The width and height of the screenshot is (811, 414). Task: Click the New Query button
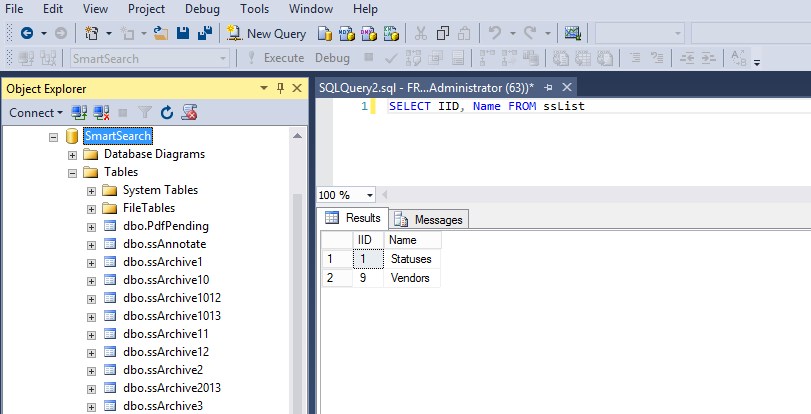[266, 34]
